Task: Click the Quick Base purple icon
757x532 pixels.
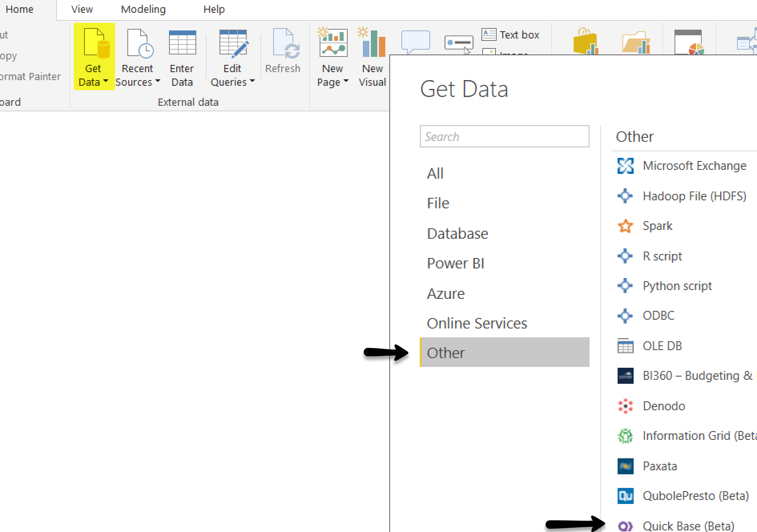Action: pos(625,526)
